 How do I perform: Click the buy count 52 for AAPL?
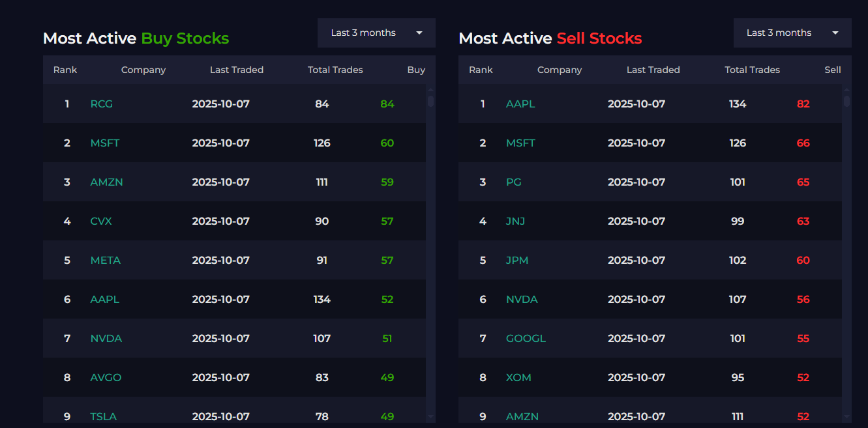click(x=387, y=299)
